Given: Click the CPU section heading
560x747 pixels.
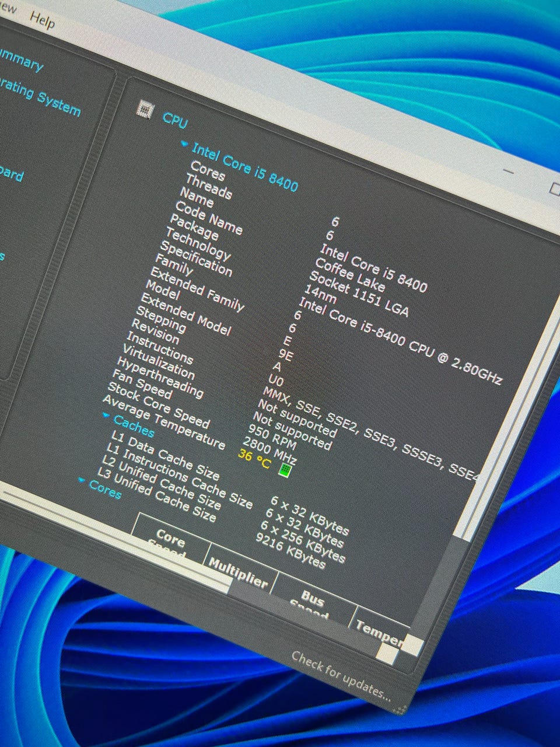Looking at the screenshot, I should point(175,120).
